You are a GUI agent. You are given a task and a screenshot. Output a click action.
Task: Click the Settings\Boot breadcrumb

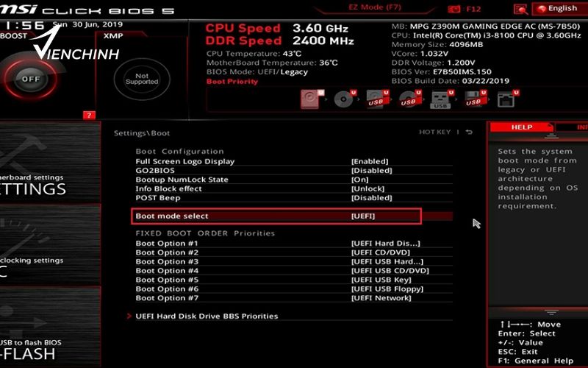[x=142, y=133]
